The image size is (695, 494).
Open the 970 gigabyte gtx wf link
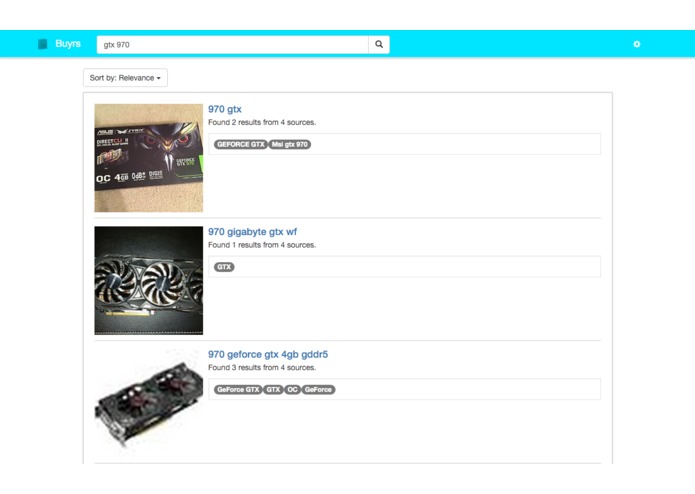point(252,232)
